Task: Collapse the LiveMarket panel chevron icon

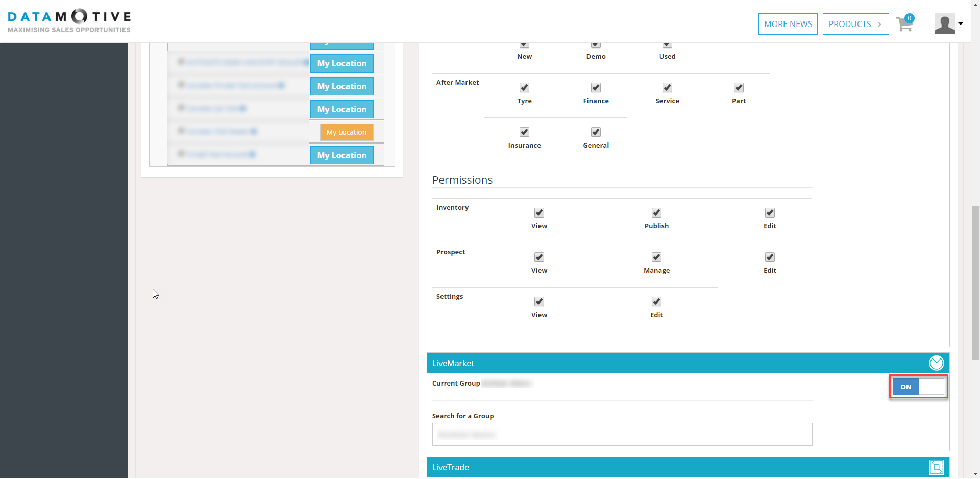Action: (x=936, y=363)
